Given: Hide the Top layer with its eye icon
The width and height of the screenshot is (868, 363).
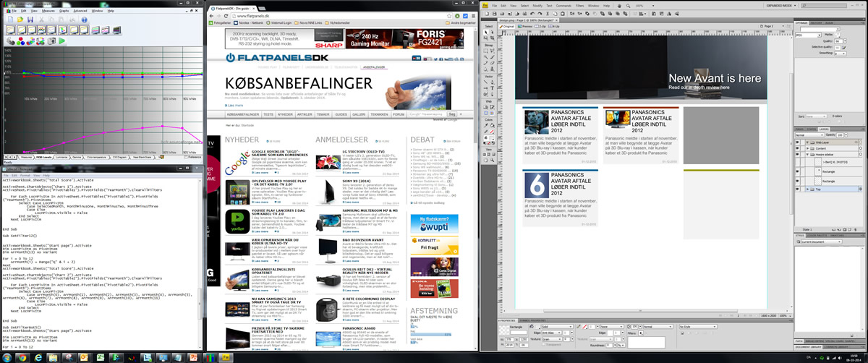Looking at the screenshot, I should coord(797,189).
